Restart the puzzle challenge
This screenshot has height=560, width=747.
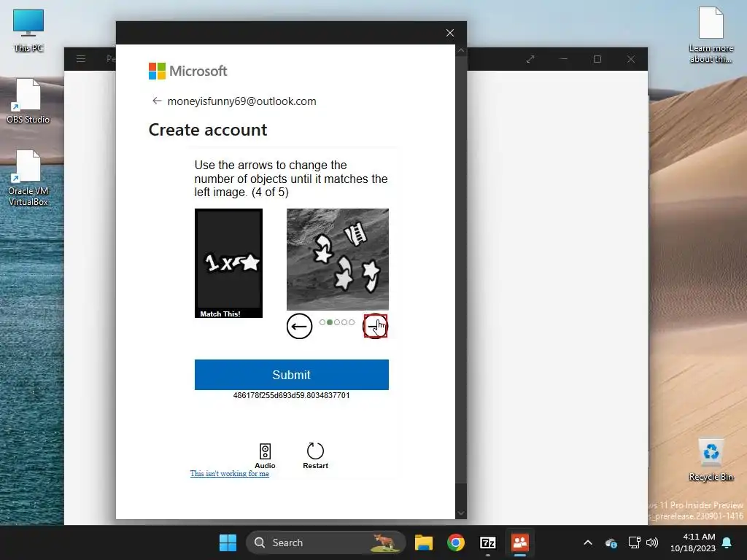[x=315, y=456]
